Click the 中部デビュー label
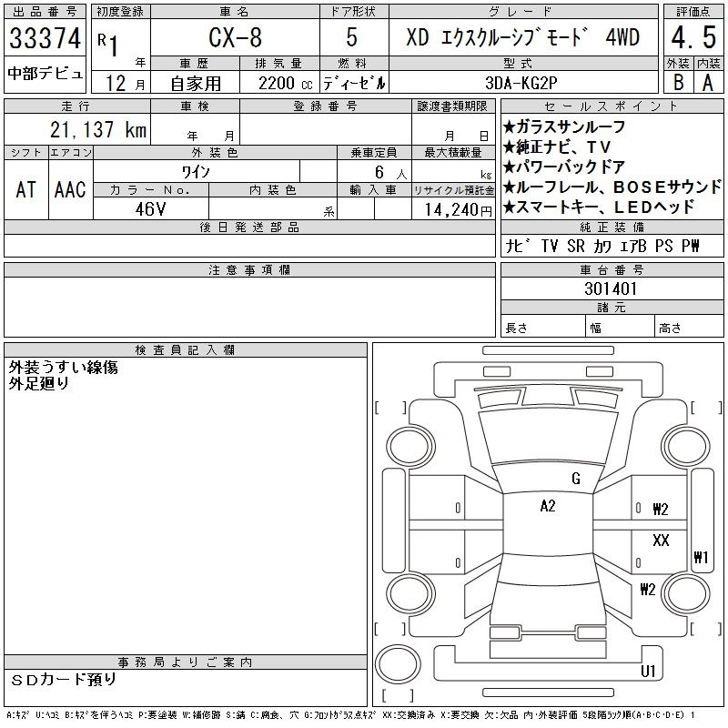 coord(45,74)
